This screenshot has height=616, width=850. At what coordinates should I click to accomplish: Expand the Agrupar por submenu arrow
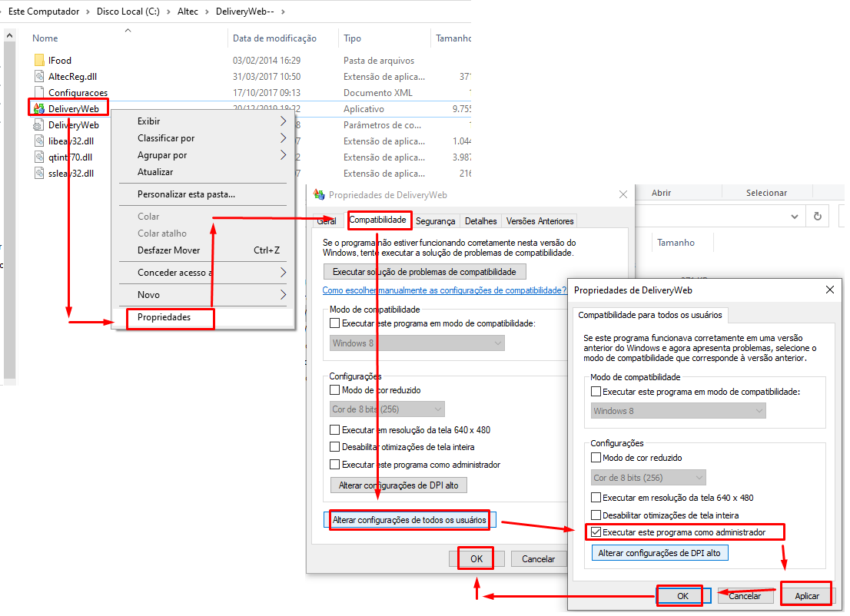coord(283,155)
